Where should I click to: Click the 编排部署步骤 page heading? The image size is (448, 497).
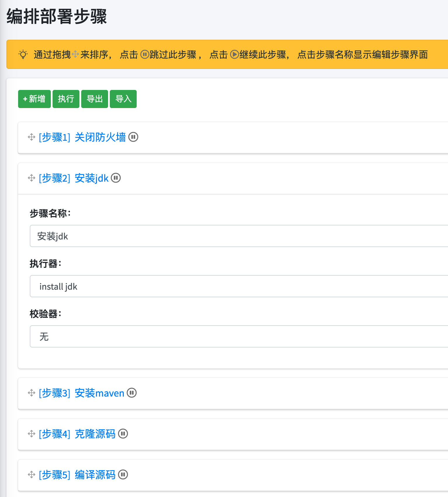57,16
